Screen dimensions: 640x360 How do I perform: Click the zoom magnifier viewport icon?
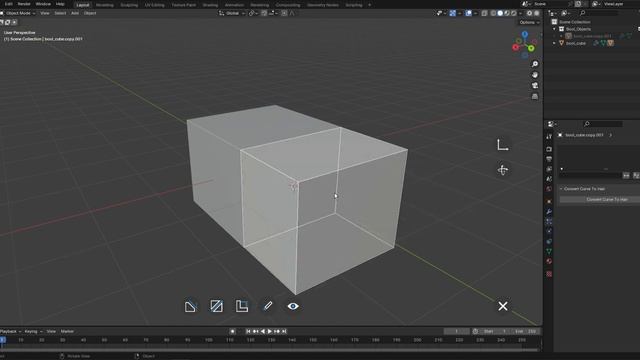pyautogui.click(x=535, y=64)
